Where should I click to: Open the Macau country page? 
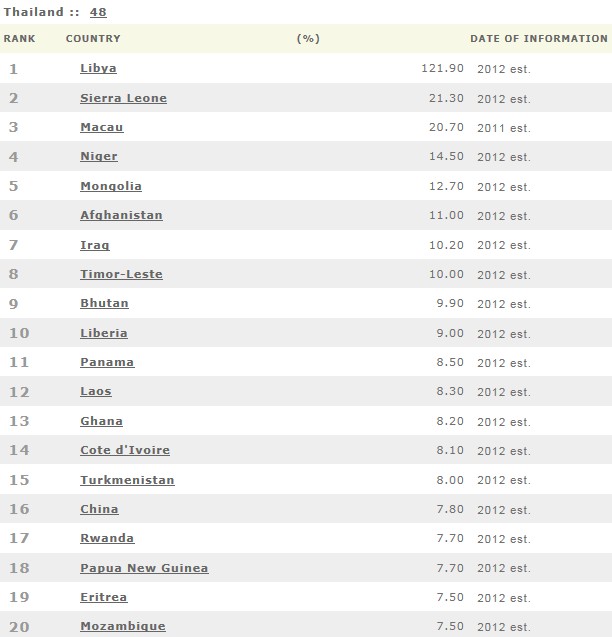coord(101,127)
